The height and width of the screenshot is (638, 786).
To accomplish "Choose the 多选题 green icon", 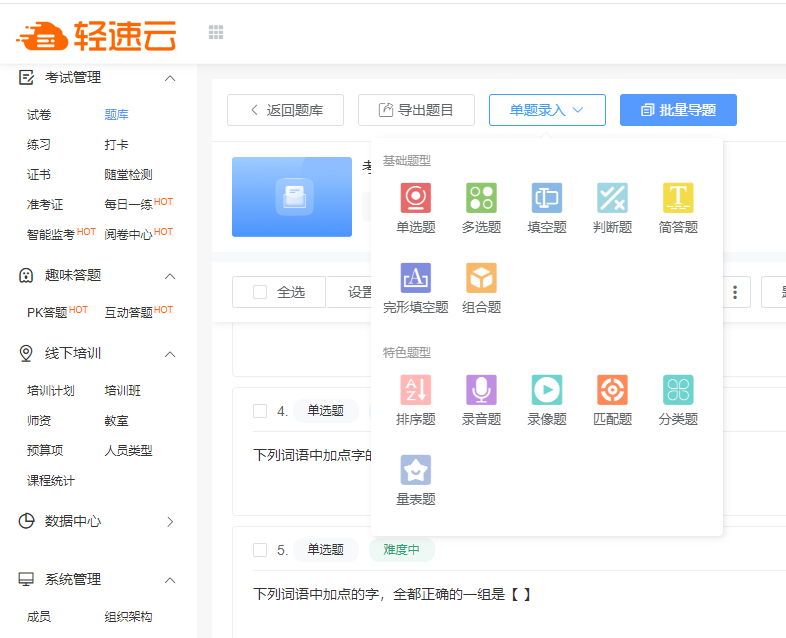I will 481,198.
